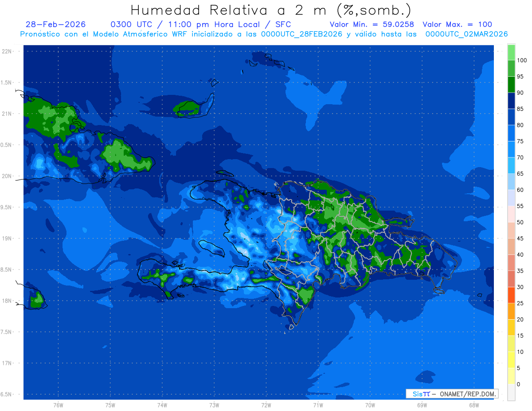Click the legend scale value '40'
Screen dimensions: 532x411
[520, 254]
